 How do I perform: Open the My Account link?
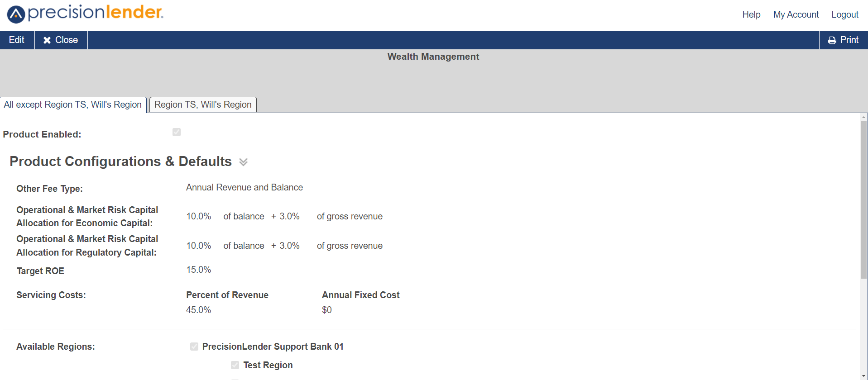pyautogui.click(x=796, y=14)
